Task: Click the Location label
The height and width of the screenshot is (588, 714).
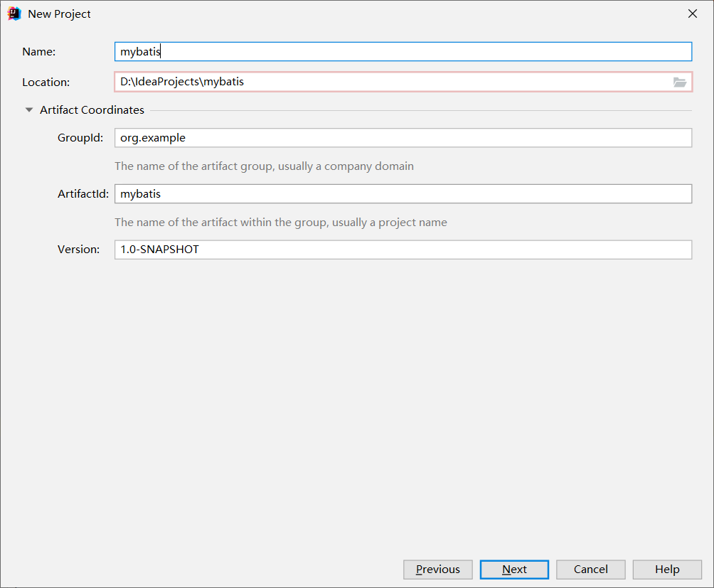Action: click(46, 82)
